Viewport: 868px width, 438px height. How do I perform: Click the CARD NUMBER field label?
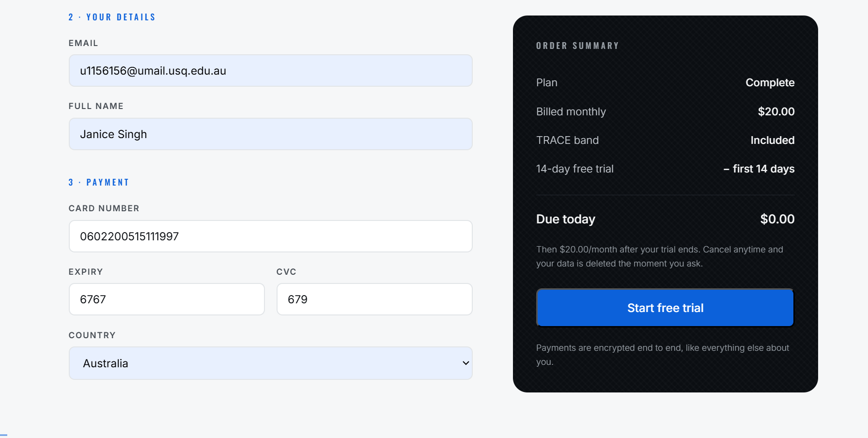(104, 208)
